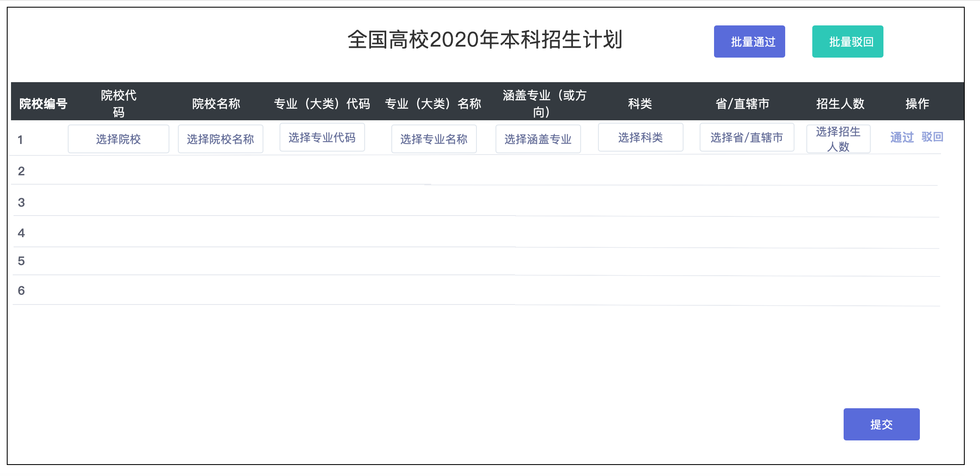Select table row number 6
This screenshot has width=980, height=476.
tap(21, 291)
